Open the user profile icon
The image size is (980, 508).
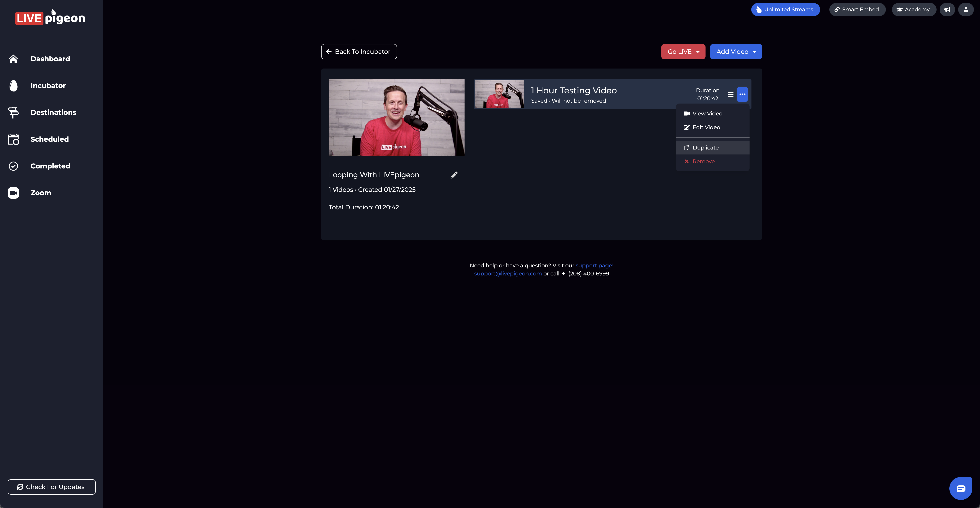click(965, 10)
